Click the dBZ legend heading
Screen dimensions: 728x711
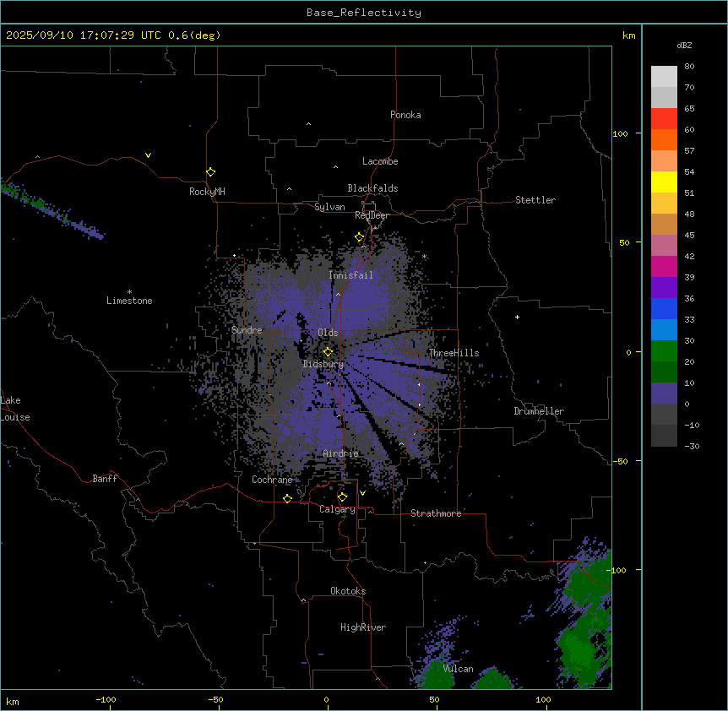(684, 45)
